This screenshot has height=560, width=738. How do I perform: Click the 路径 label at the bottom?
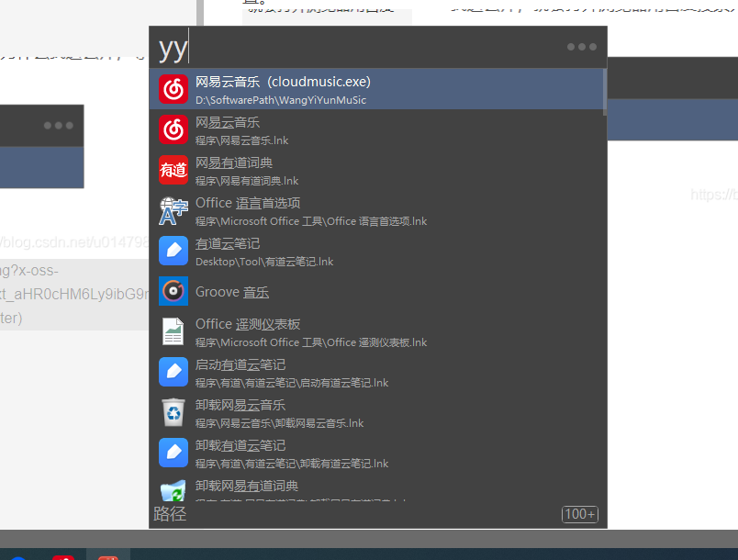(170, 513)
